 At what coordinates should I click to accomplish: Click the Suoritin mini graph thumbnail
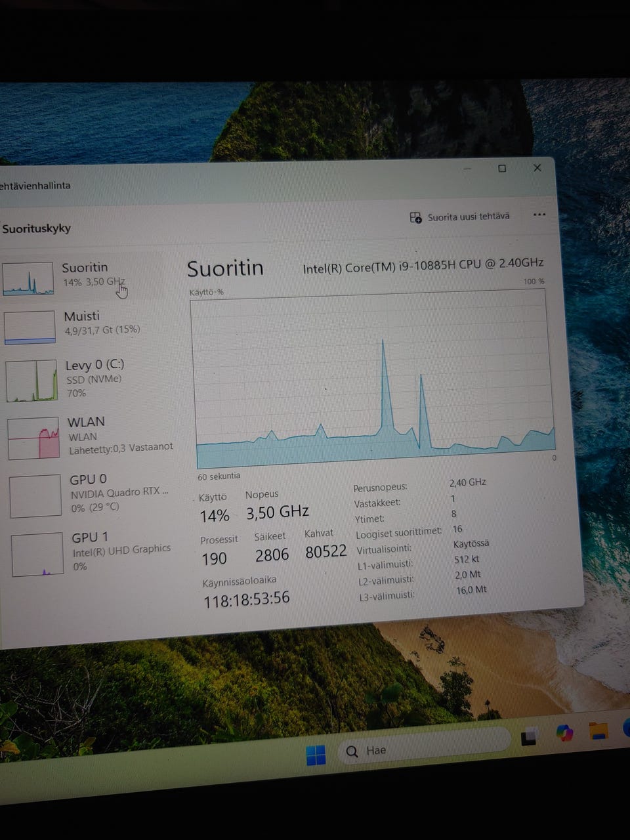point(28,278)
